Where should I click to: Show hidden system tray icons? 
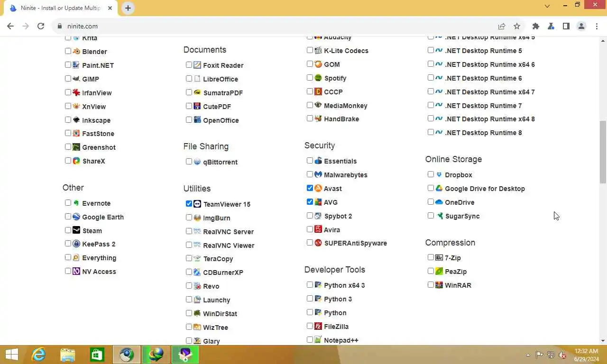click(x=528, y=355)
